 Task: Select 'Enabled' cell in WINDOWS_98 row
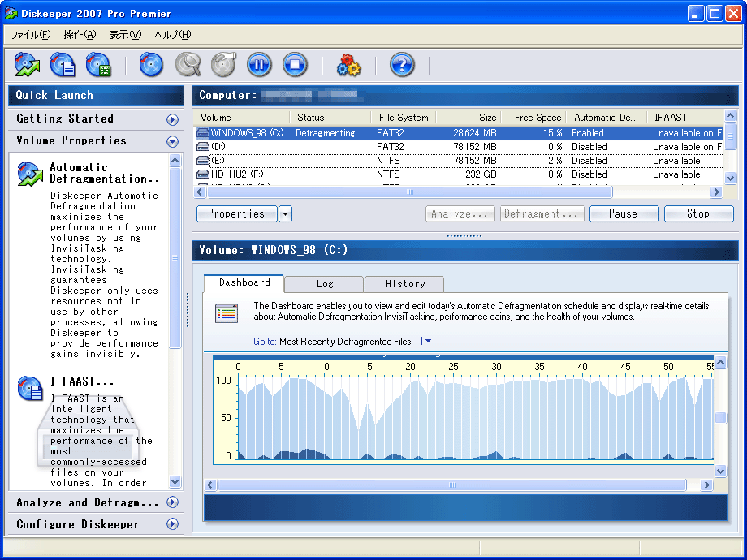coord(587,133)
